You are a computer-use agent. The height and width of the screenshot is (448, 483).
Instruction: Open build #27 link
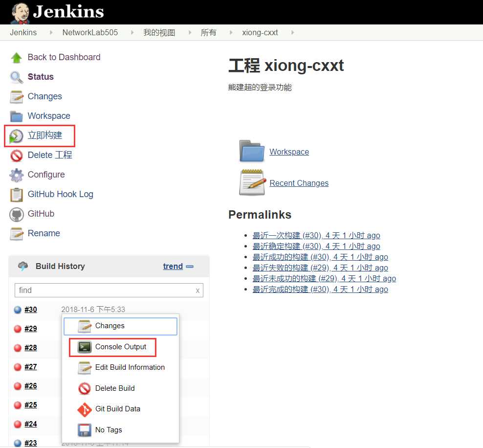click(30, 367)
